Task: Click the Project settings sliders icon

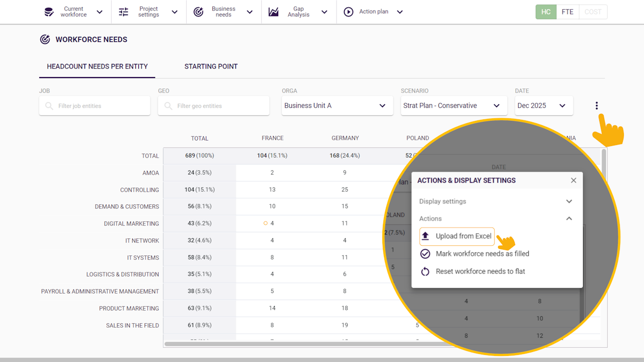Action: 124,12
